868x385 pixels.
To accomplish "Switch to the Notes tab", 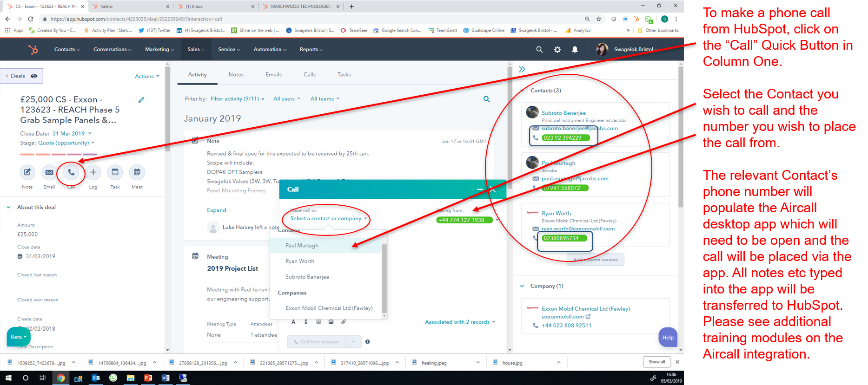I will (x=236, y=74).
